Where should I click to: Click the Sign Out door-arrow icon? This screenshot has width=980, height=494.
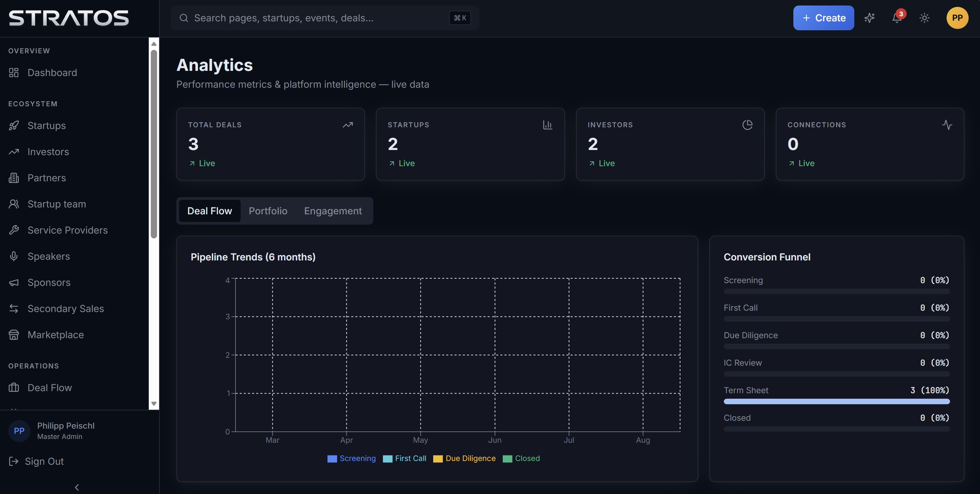pos(14,461)
